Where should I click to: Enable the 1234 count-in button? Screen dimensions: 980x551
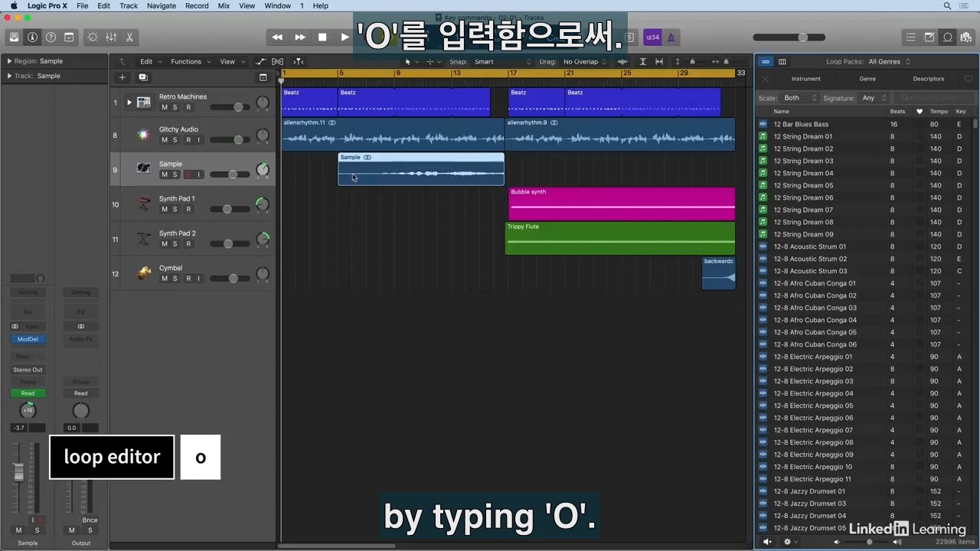point(652,37)
